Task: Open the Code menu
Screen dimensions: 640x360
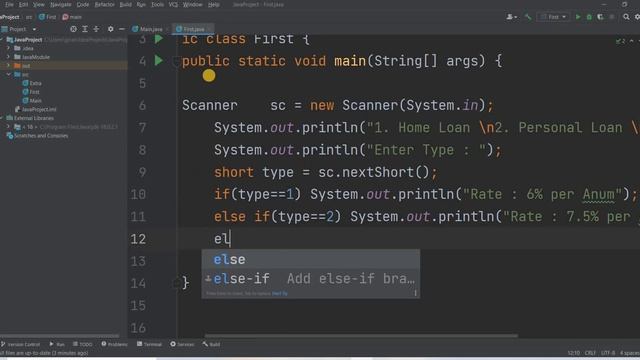Action: (x=82, y=4)
